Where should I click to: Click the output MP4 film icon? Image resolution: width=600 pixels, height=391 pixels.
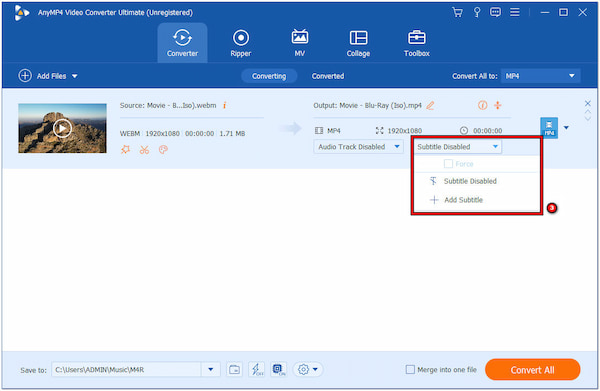pos(319,131)
